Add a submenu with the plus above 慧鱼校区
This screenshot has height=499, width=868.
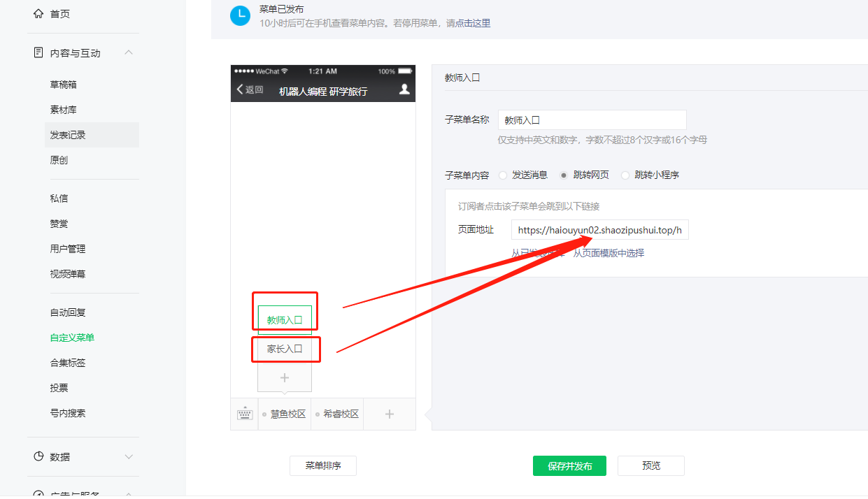(x=285, y=378)
